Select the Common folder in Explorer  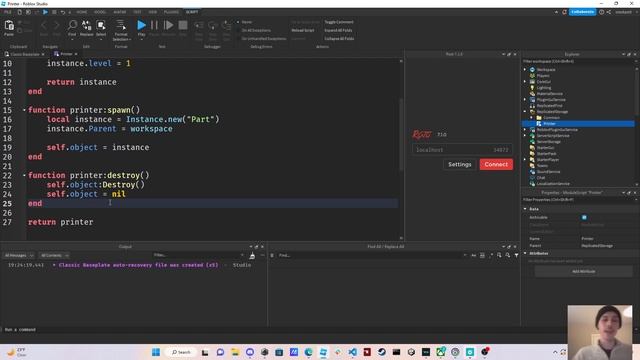click(551, 118)
